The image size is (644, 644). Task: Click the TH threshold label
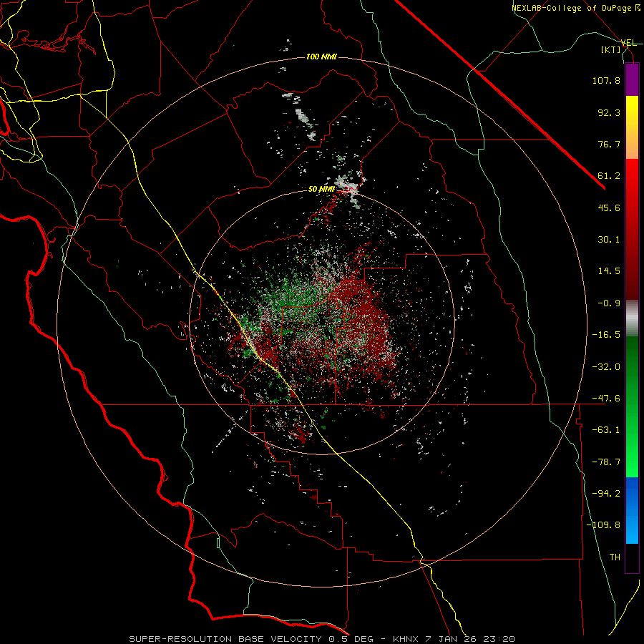coord(615,557)
